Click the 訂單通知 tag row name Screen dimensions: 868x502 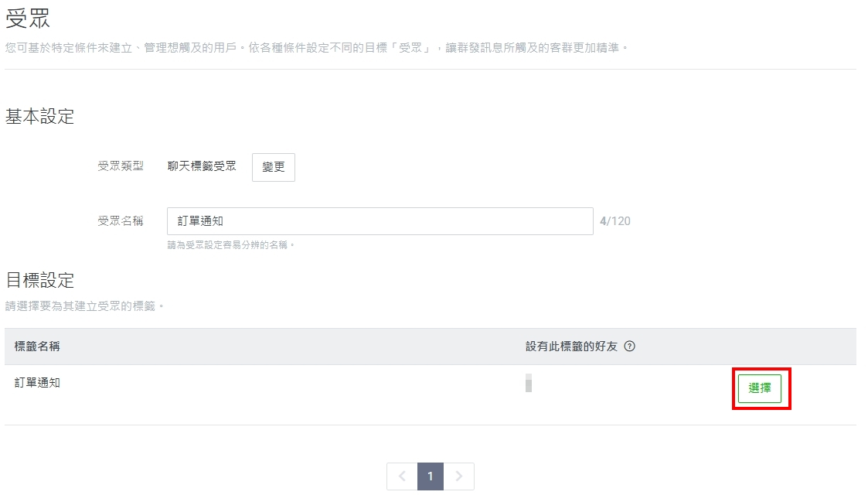click(x=37, y=382)
